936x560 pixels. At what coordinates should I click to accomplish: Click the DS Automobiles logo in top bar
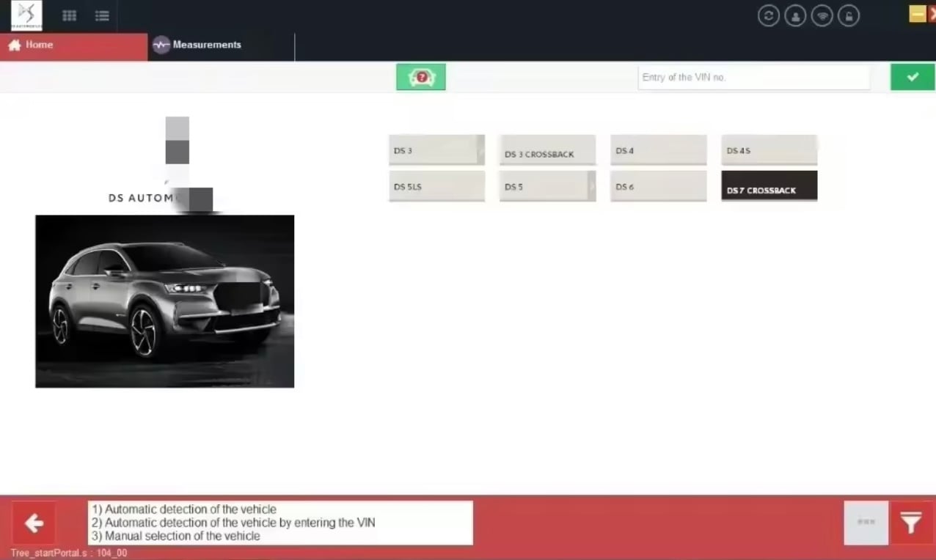pos(26,15)
